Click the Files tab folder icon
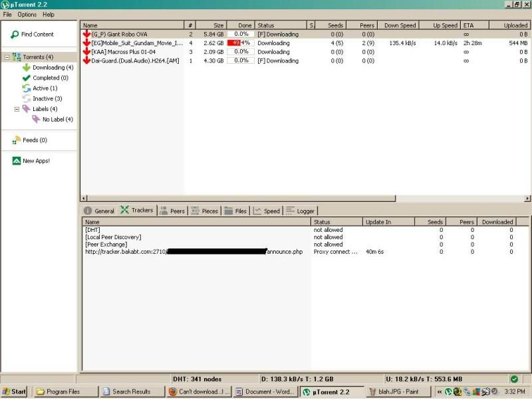The width and height of the screenshot is (532, 400). pyautogui.click(x=229, y=211)
